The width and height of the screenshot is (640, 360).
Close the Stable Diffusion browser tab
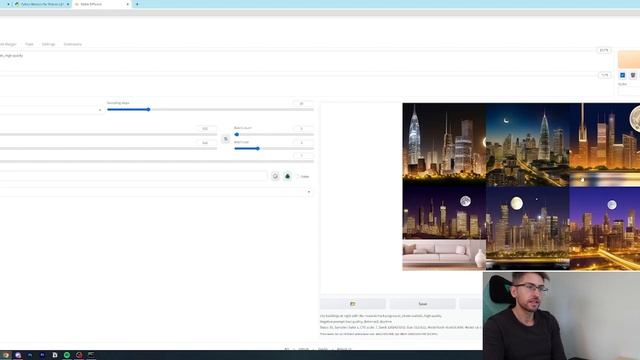coord(128,4)
